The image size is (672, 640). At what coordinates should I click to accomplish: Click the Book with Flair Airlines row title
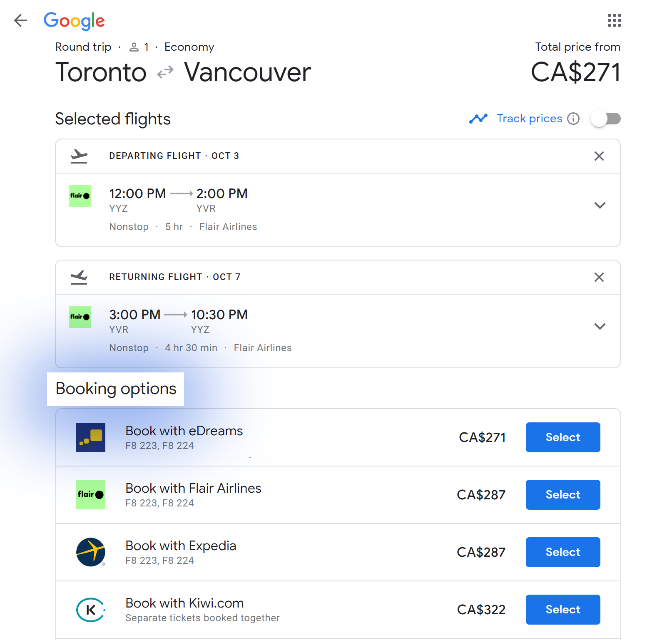[194, 488]
